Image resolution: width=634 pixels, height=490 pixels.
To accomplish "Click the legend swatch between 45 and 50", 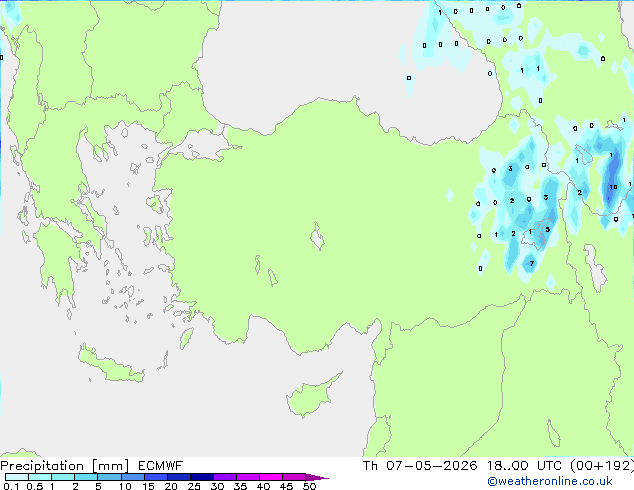I will [x=294, y=477].
